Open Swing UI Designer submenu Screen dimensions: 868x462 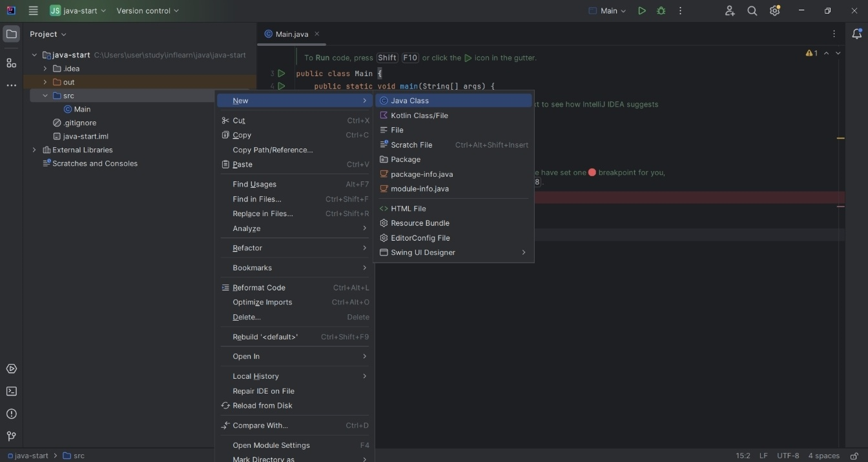454,252
